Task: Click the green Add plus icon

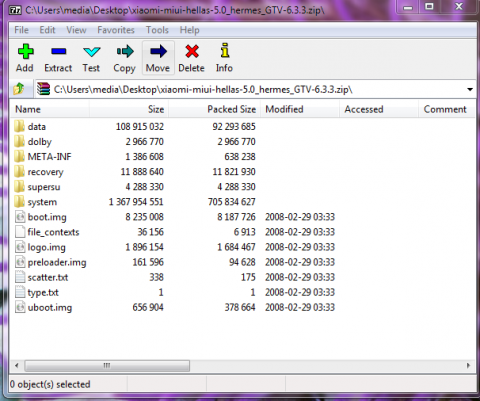Action: click(25, 52)
